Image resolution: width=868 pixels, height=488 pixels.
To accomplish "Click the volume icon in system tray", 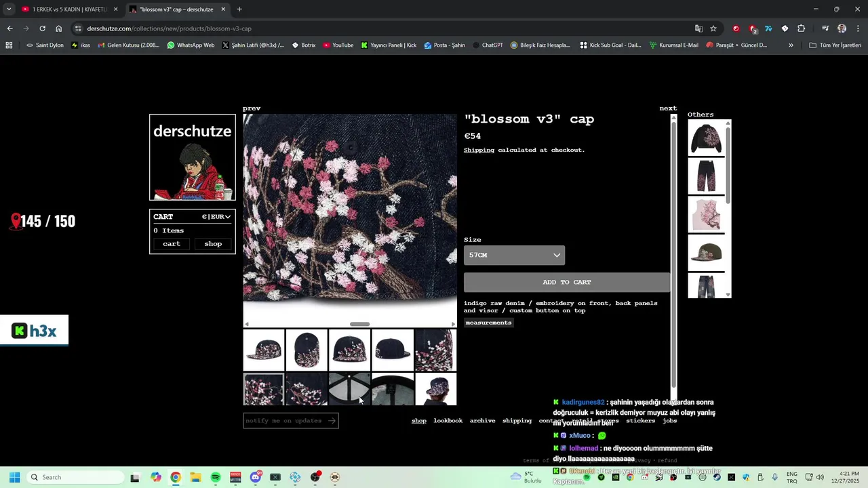I will [820, 477].
